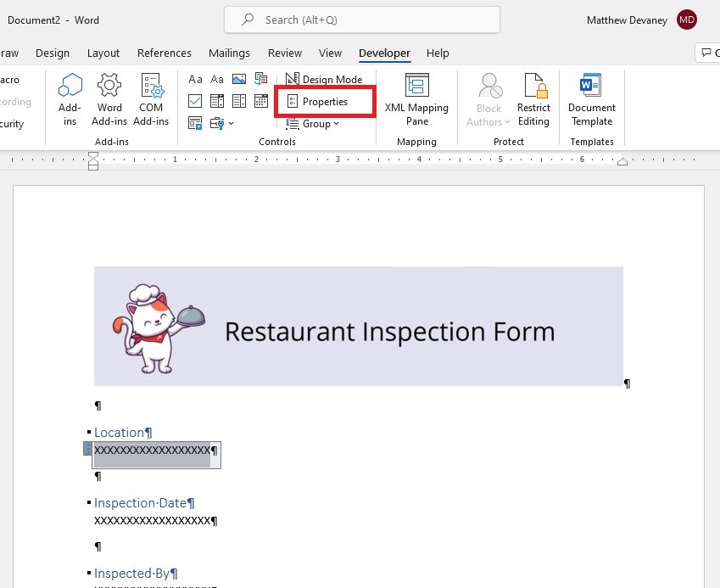Image resolution: width=720 pixels, height=588 pixels.
Task: Insert a Picture Content Control
Action: [239, 80]
